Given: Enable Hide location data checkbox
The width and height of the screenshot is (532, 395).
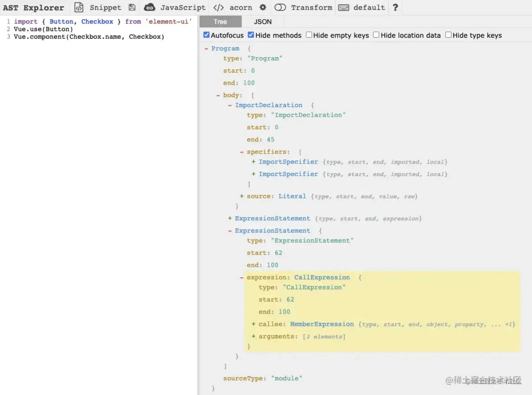Looking at the screenshot, I should (x=376, y=35).
